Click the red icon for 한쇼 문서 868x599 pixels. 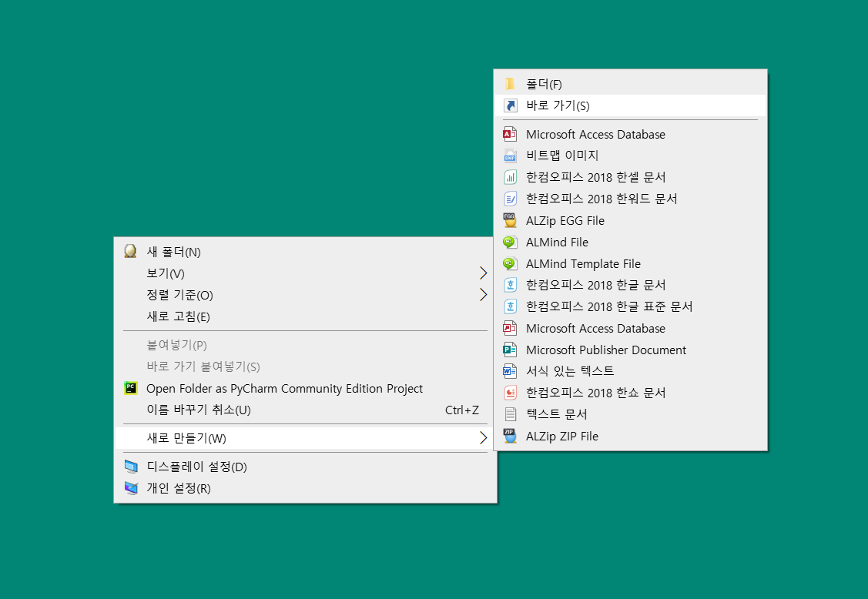[510, 393]
